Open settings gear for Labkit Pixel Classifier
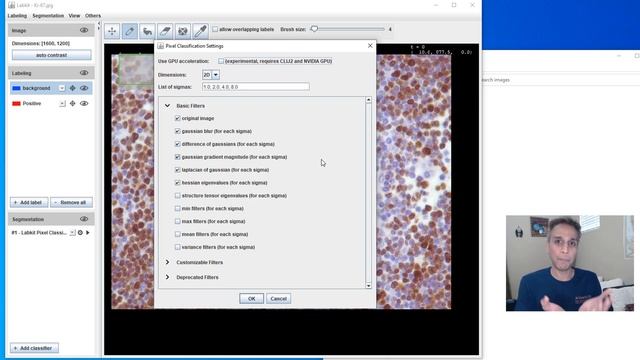Screen dimensions: 640x360 (x=80, y=233)
